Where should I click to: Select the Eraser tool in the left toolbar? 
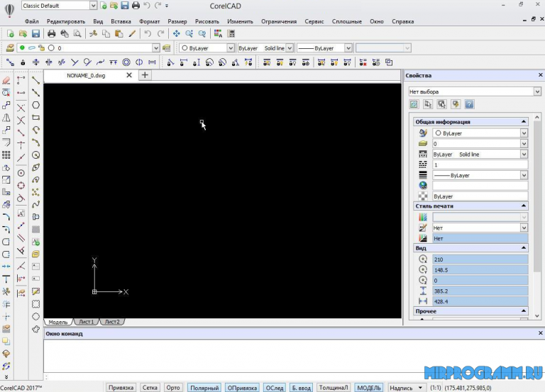(6, 80)
